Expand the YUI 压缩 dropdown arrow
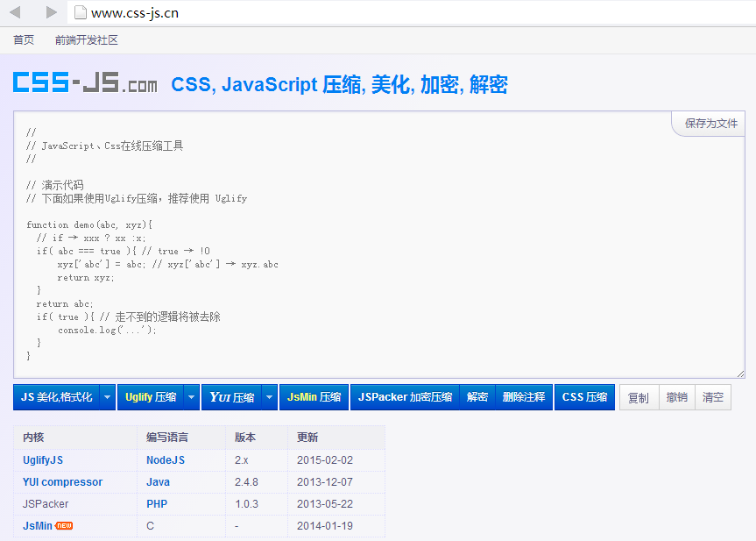Screen dimensions: 756x541 [270, 397]
